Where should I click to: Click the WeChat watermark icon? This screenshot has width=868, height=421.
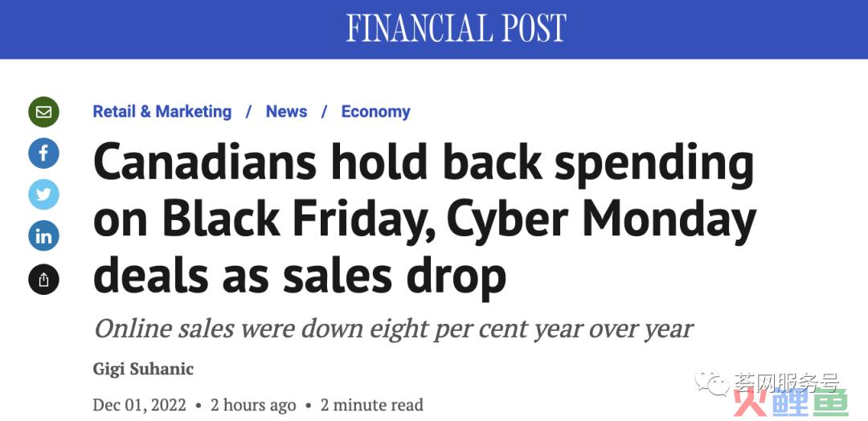pyautogui.click(x=712, y=382)
